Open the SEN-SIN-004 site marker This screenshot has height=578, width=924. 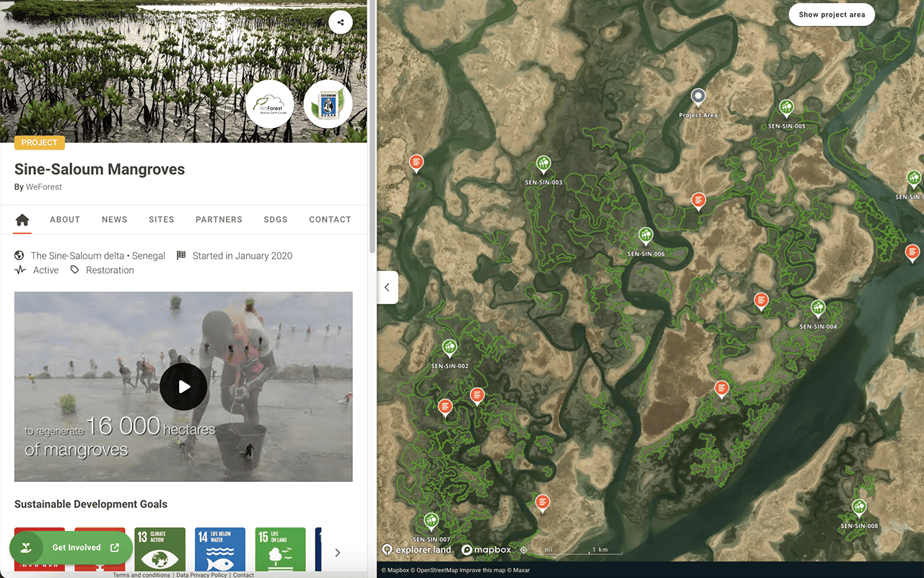817,309
